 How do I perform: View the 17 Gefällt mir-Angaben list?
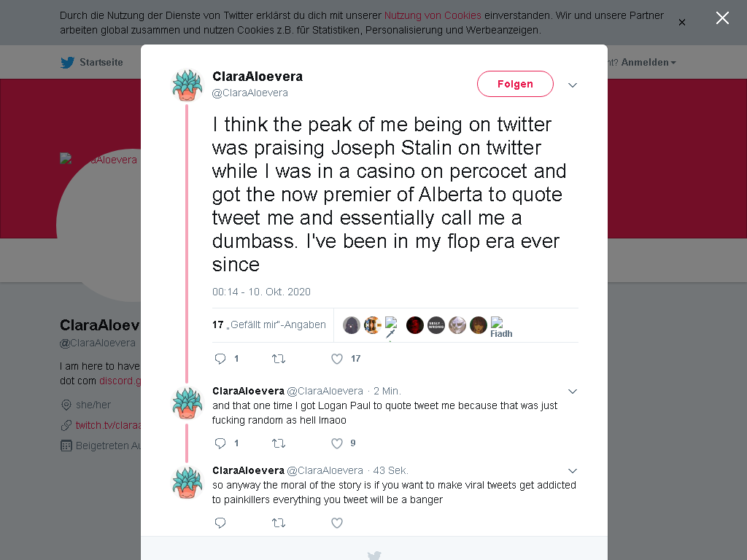(269, 324)
